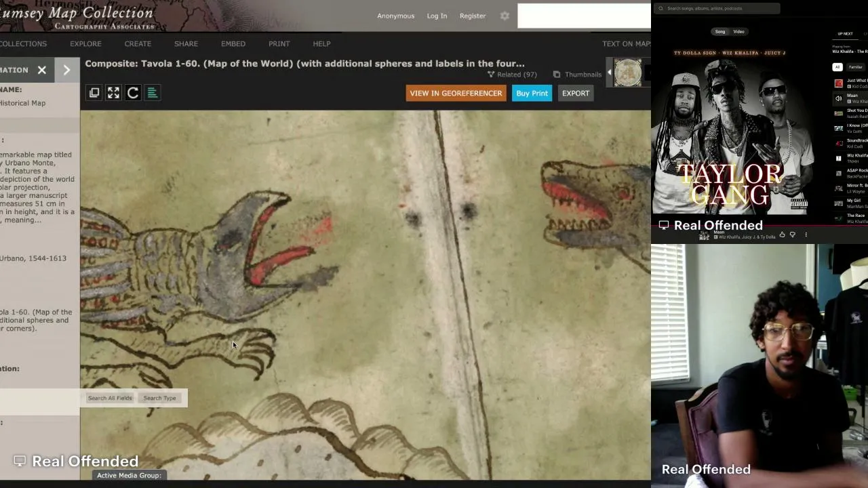Toggle full screen view of the map
Image resolution: width=868 pixels, height=488 pixels.
[x=113, y=93]
